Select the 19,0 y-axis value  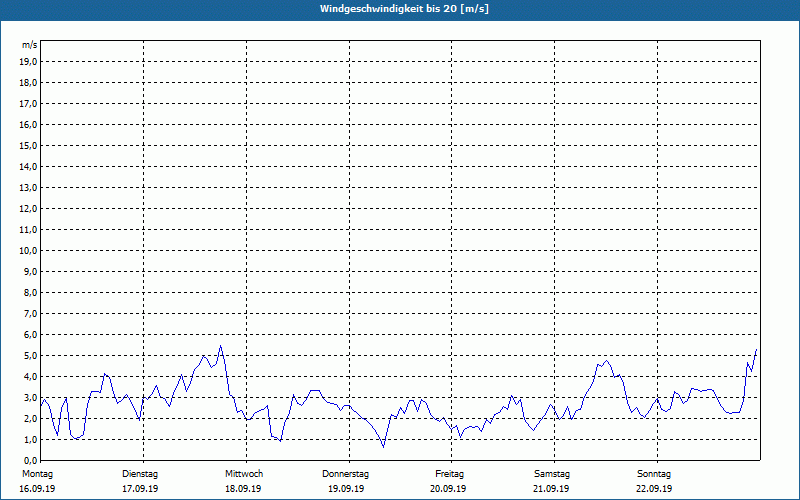[x=28, y=62]
